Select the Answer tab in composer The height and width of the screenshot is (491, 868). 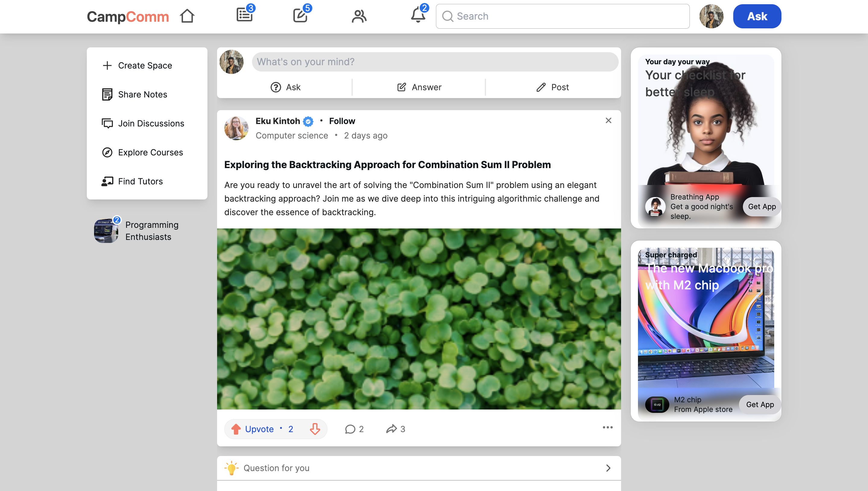(419, 87)
